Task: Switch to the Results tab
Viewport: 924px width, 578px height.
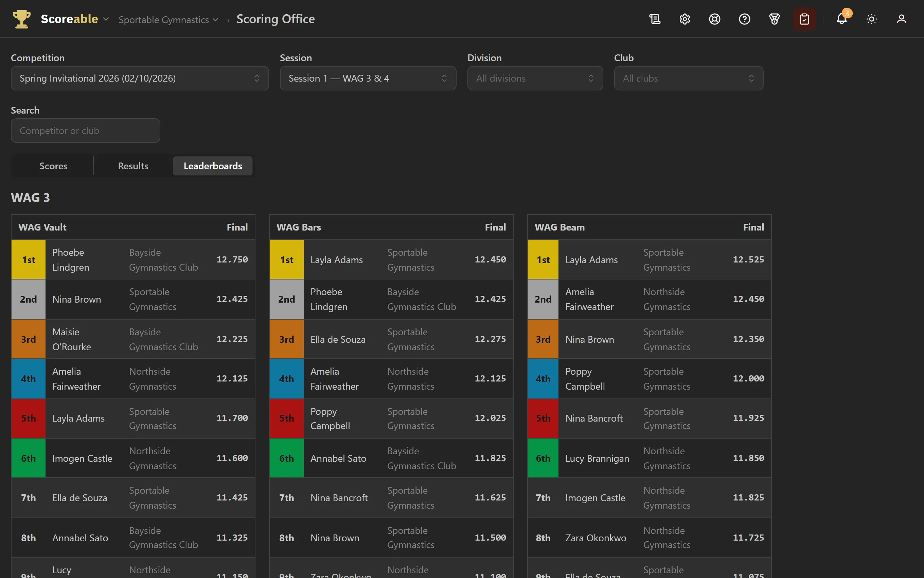Action: pyautogui.click(x=133, y=166)
